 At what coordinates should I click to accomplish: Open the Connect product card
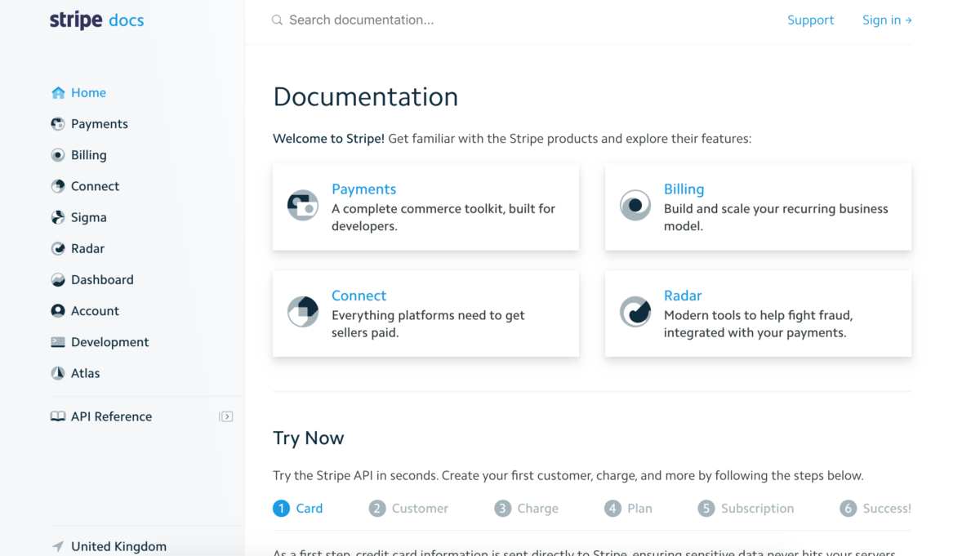[x=359, y=296]
